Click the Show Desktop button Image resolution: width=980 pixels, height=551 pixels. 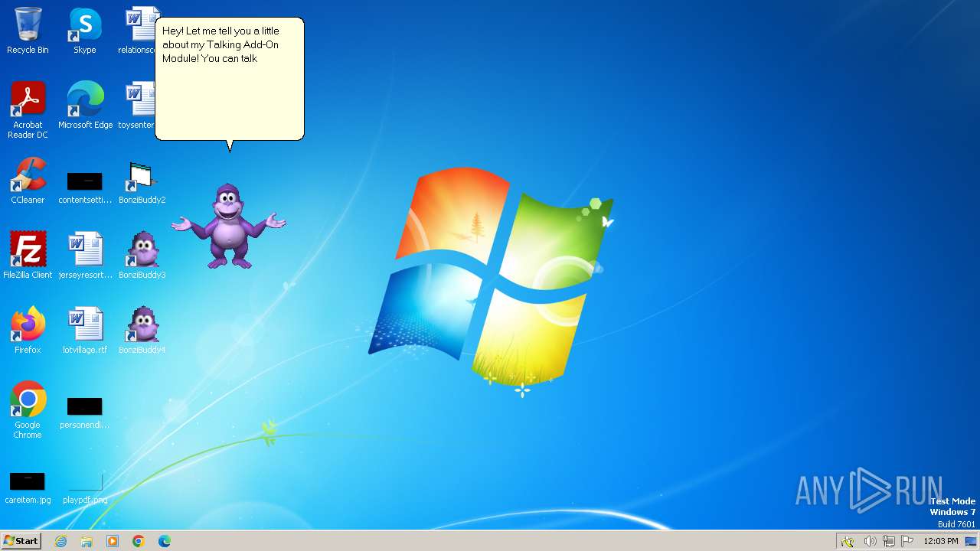(971, 541)
